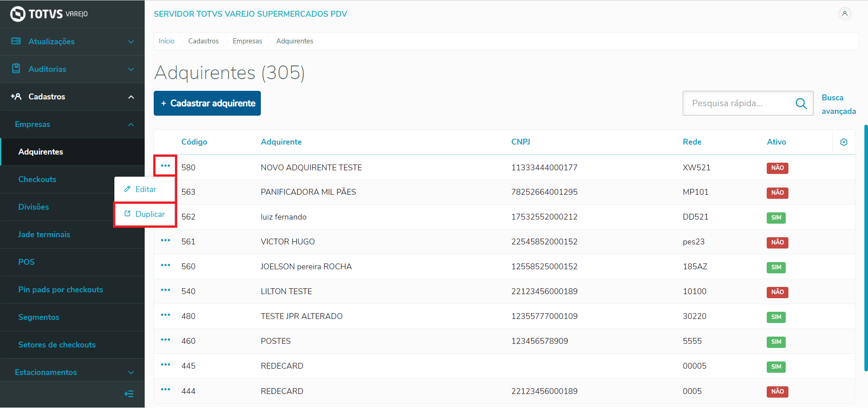The height and width of the screenshot is (408, 868).
Task: Choose Editar from the context menu
Action: click(145, 189)
